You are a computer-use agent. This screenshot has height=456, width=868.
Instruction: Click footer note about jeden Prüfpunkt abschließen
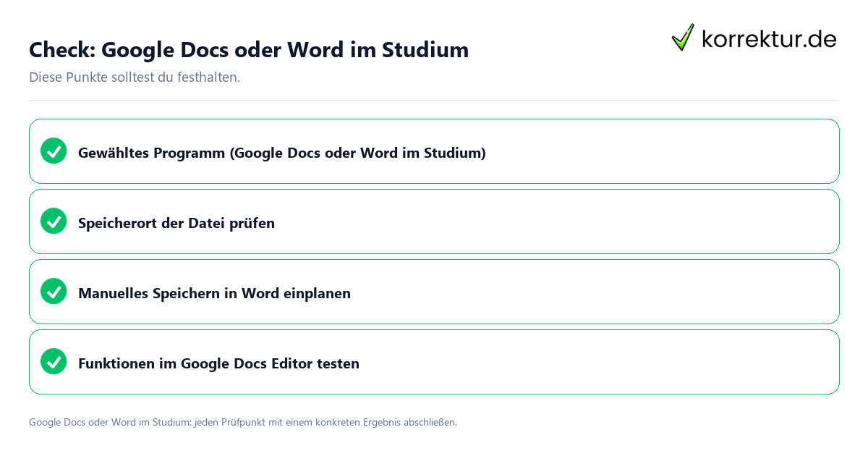(x=243, y=422)
